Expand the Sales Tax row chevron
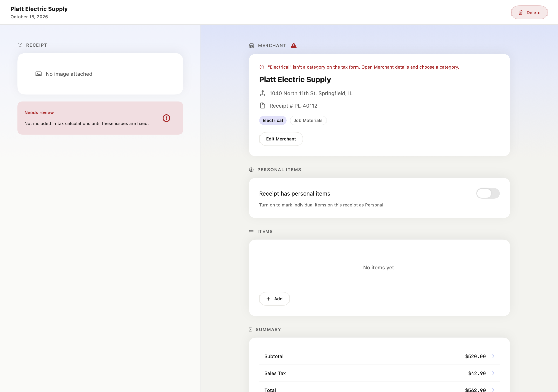The width and height of the screenshot is (558, 392). (x=493, y=373)
